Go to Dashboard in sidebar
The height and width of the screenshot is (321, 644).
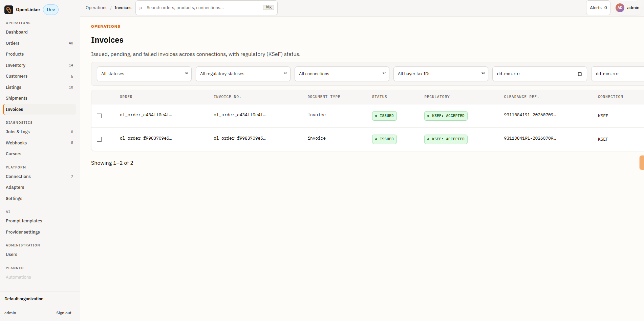pyautogui.click(x=39, y=32)
